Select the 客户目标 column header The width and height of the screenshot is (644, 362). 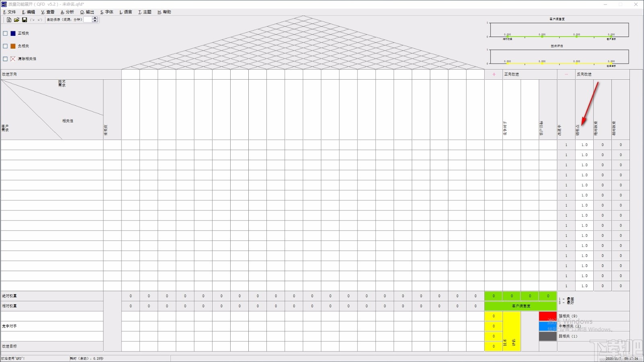coord(548,109)
